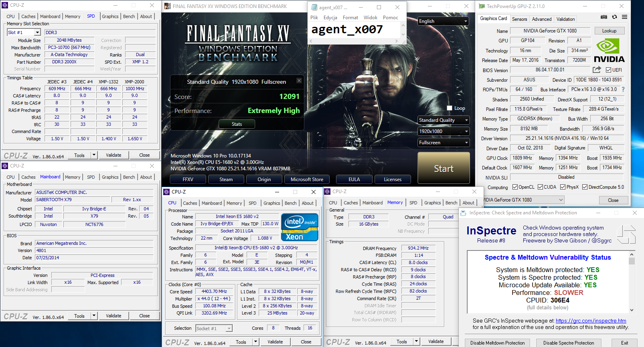Click the CPU-Z icon in the CPU window title bar

(166, 192)
